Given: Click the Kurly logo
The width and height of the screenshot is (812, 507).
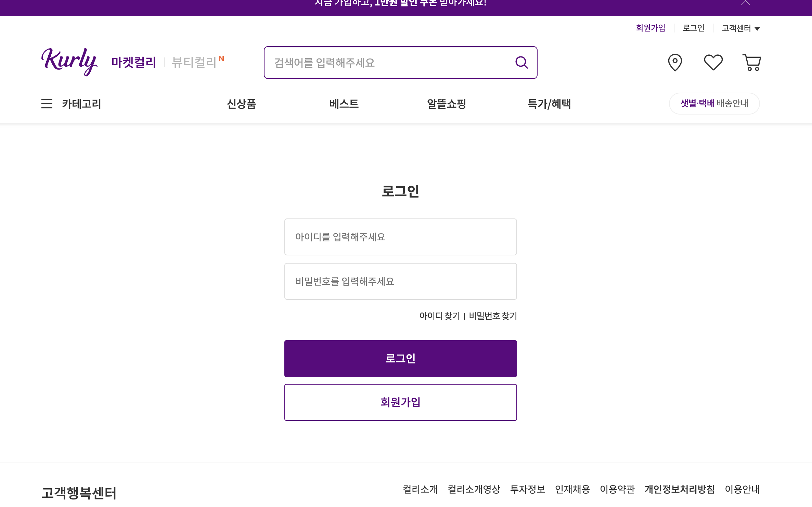Looking at the screenshot, I should pyautogui.click(x=69, y=62).
